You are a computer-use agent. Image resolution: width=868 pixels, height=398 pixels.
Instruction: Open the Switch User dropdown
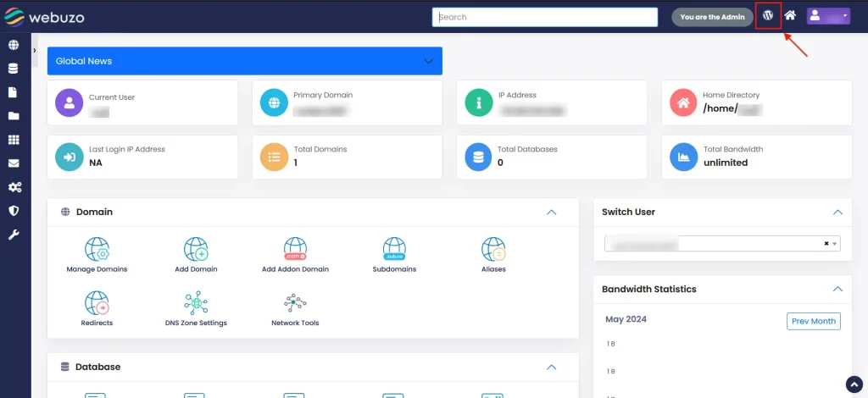click(721, 244)
